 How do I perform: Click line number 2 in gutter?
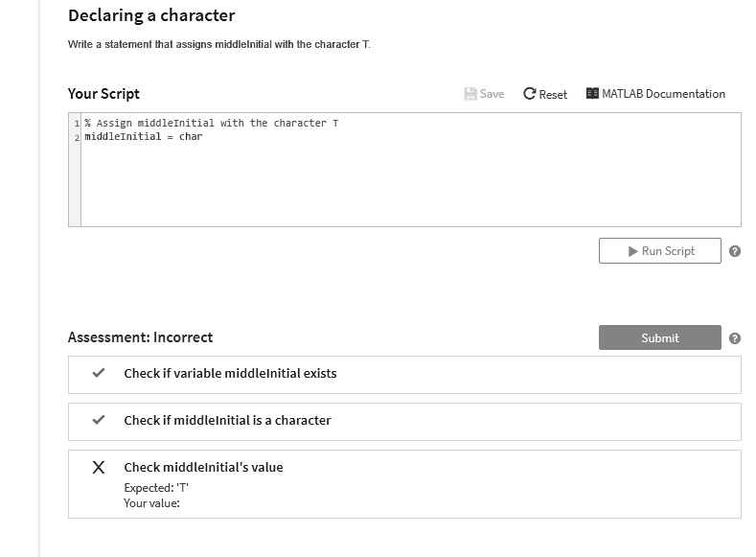coord(77,137)
